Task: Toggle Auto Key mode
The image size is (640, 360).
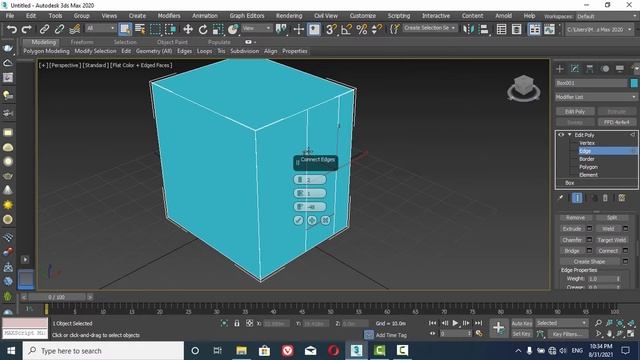Action: click(522, 323)
